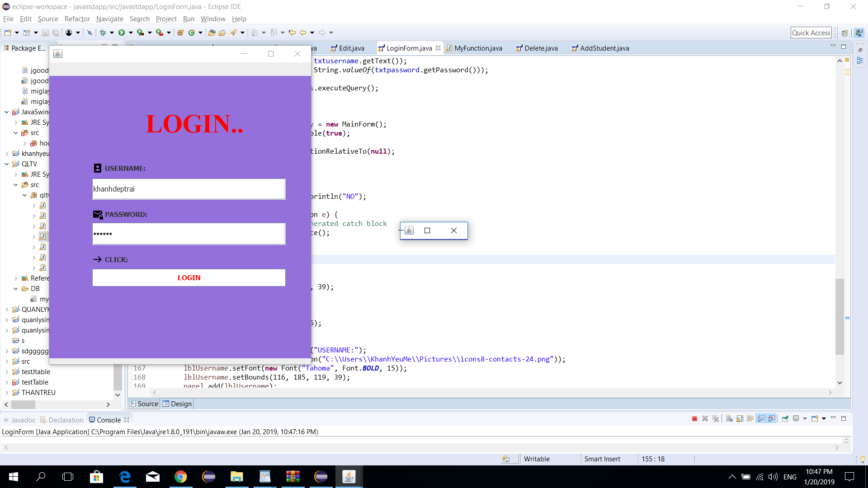Switch to the MyFunction.java editor tab
Screen dimensions: 868x488
coord(478,48)
